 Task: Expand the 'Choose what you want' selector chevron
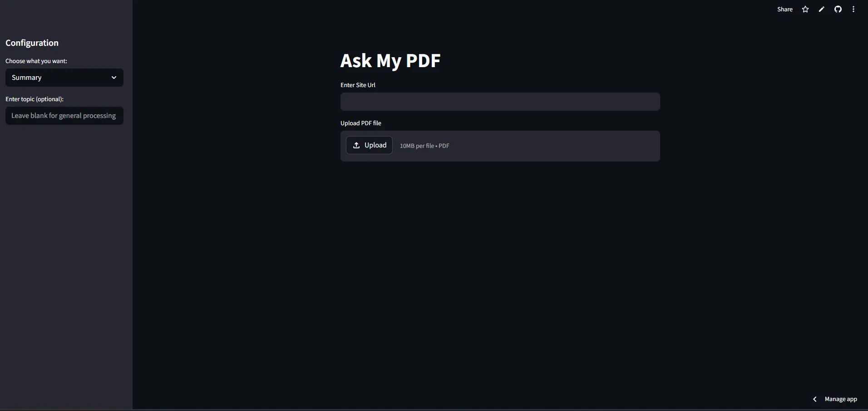click(x=113, y=78)
